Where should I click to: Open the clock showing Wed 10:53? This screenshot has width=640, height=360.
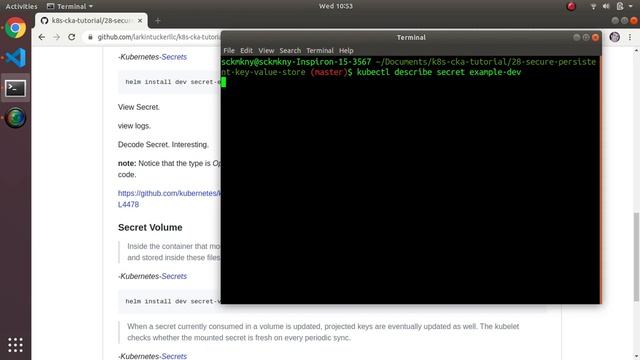[x=336, y=6]
